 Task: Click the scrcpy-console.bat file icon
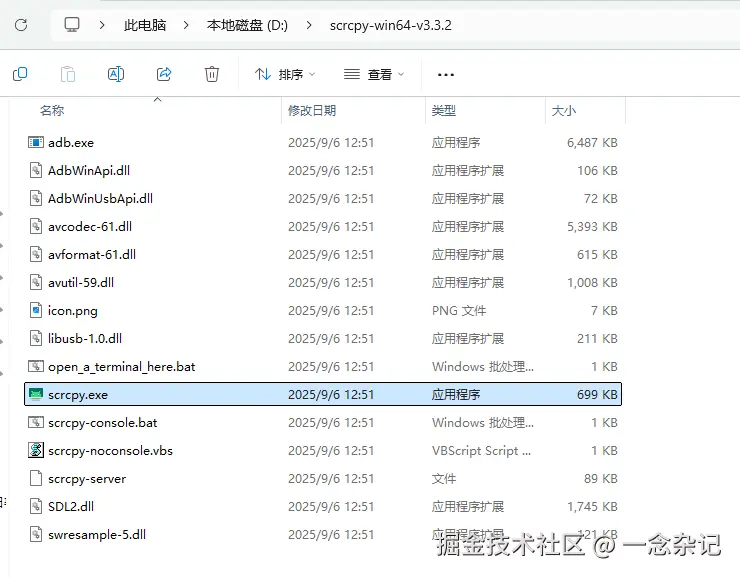point(36,422)
